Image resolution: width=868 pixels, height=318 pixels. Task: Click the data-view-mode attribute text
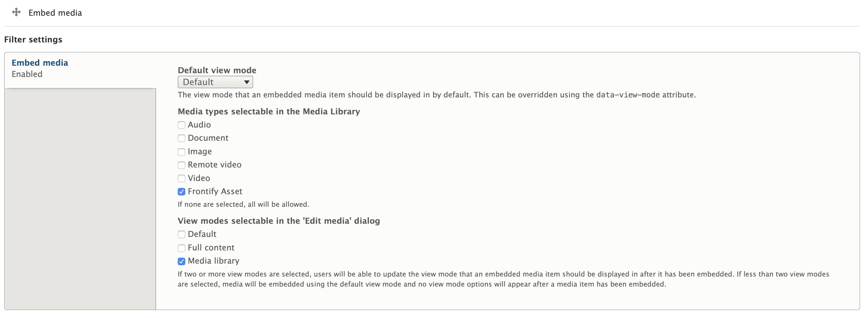click(x=627, y=95)
